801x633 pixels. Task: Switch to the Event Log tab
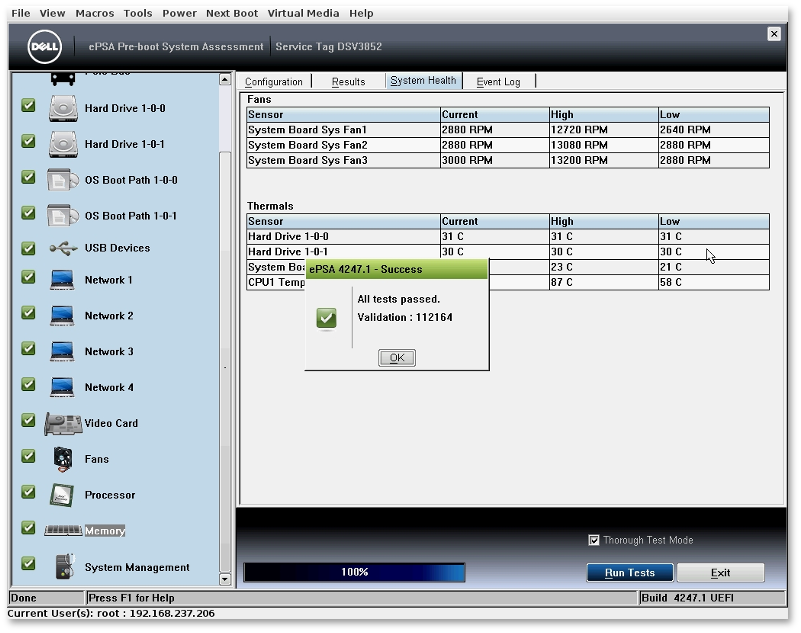pos(499,82)
